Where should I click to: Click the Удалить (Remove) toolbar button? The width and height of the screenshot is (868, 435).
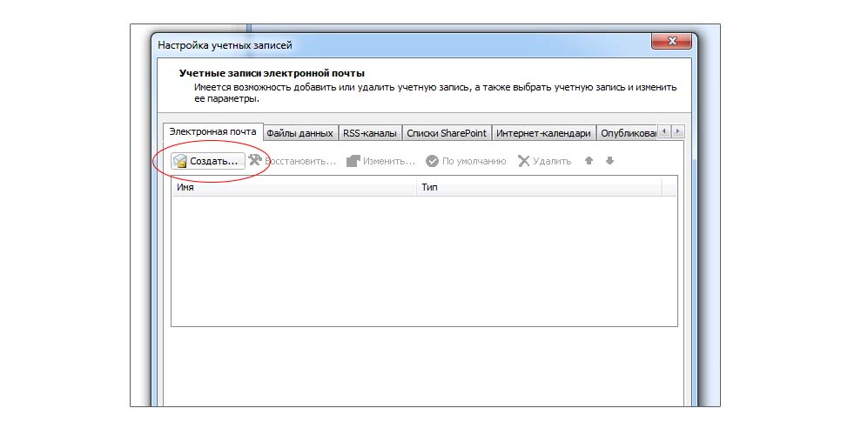(x=545, y=161)
